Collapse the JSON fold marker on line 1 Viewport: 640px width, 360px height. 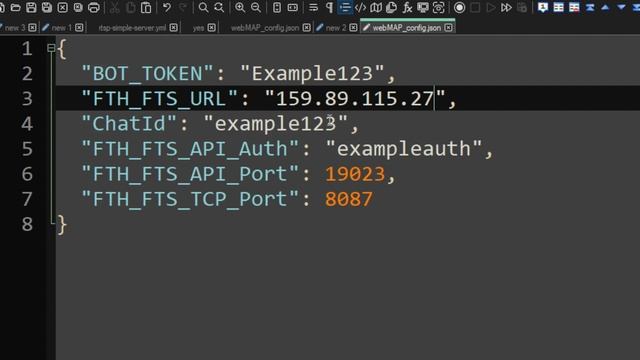[x=51, y=48]
